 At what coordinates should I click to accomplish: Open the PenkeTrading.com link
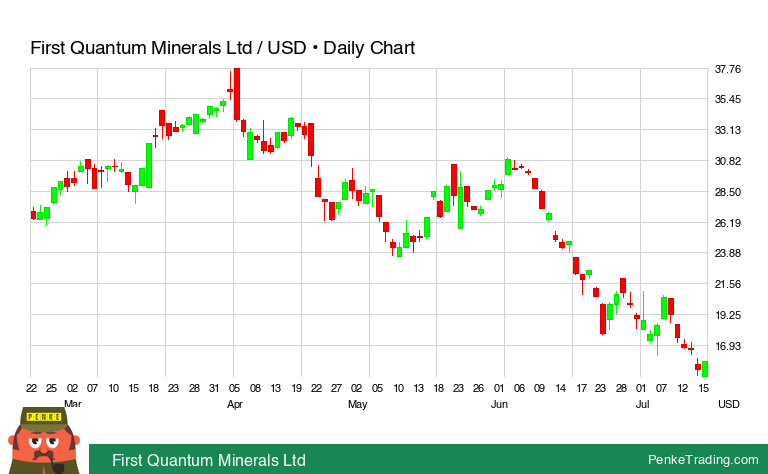703,460
